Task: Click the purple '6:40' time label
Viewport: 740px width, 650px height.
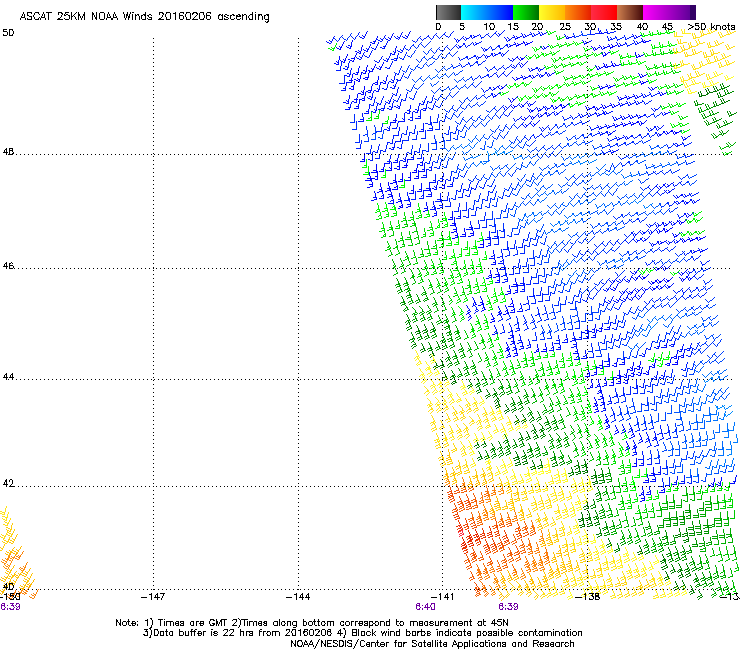Action: coord(425,607)
